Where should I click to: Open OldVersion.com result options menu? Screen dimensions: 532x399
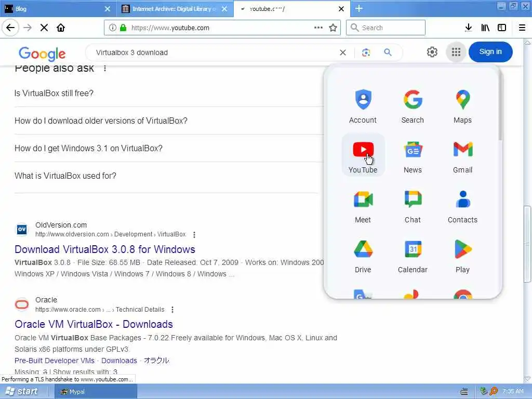click(x=194, y=234)
